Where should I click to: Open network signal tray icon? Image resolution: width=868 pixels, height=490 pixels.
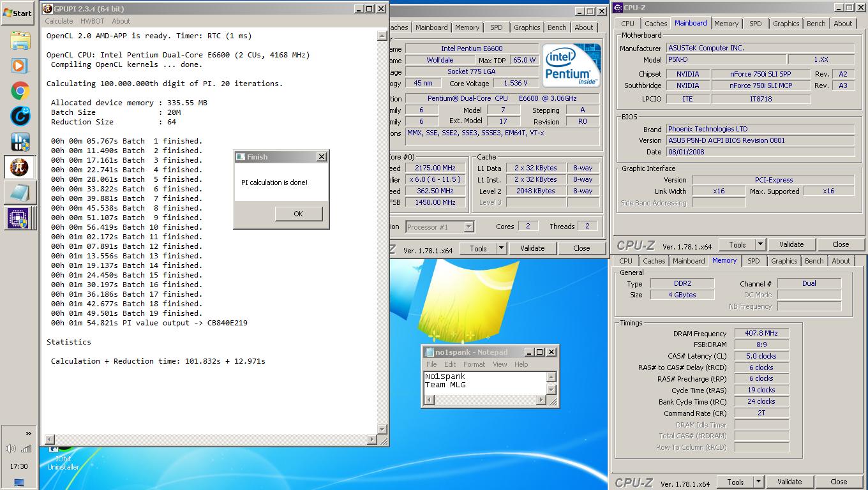point(26,449)
